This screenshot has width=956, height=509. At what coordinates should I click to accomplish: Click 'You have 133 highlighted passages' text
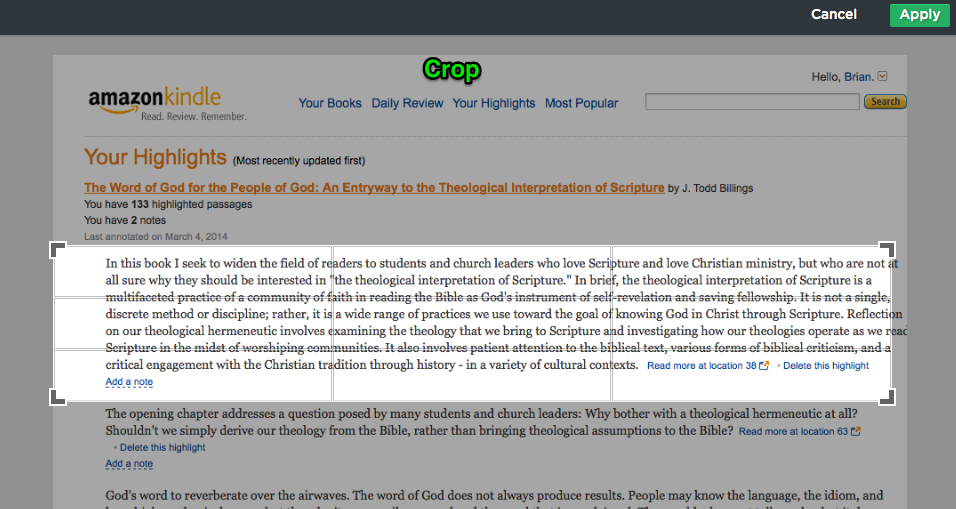[x=168, y=204]
